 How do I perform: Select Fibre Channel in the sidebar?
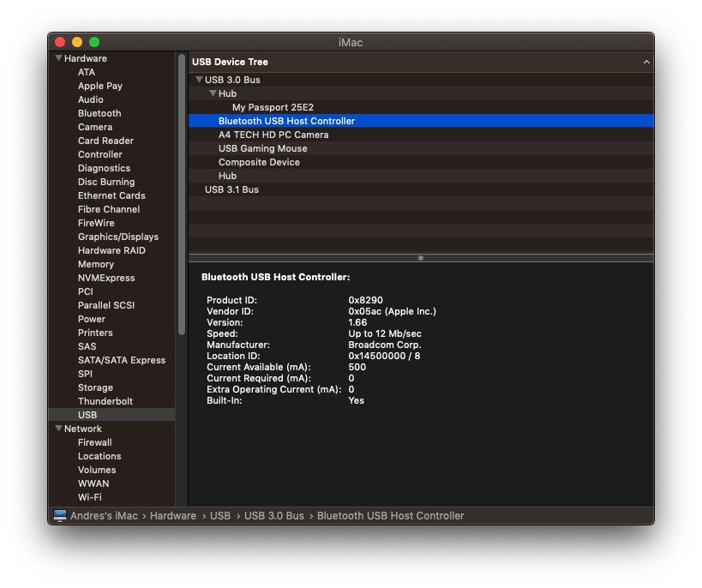point(109,209)
